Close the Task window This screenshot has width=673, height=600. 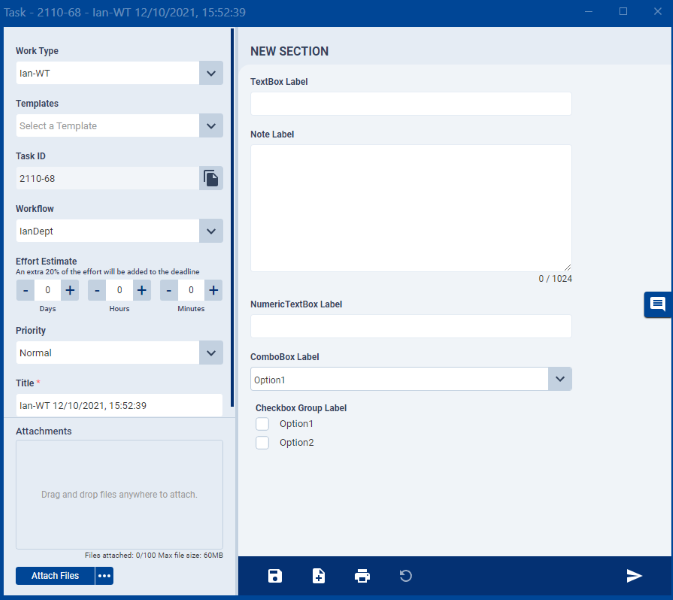658,12
